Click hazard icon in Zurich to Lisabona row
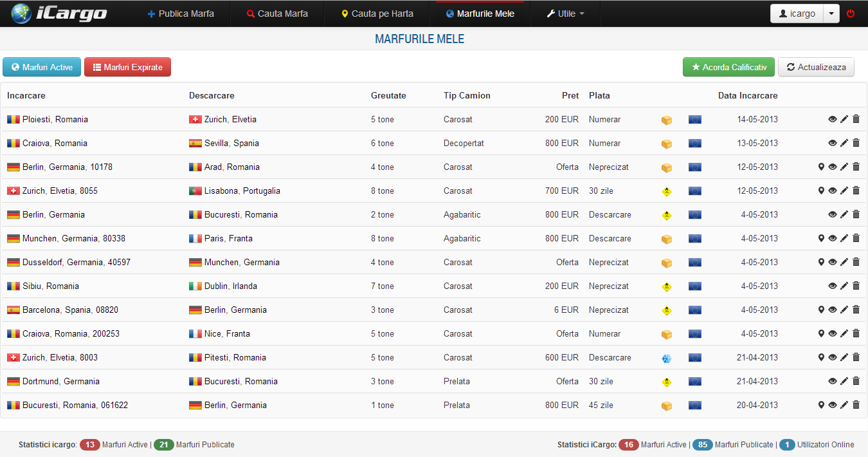The width and height of the screenshot is (868, 457). point(667,191)
